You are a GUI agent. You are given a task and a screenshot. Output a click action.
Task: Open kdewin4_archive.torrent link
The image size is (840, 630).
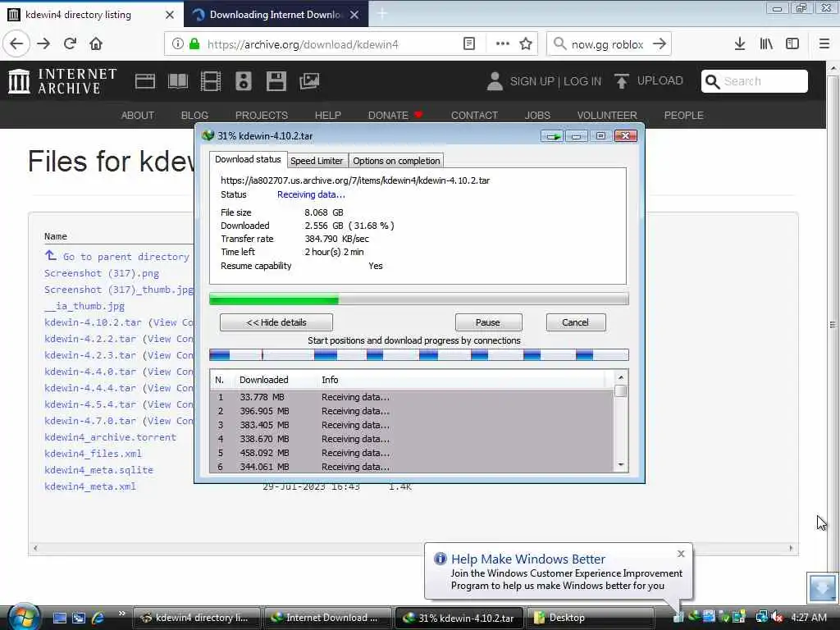click(x=111, y=437)
